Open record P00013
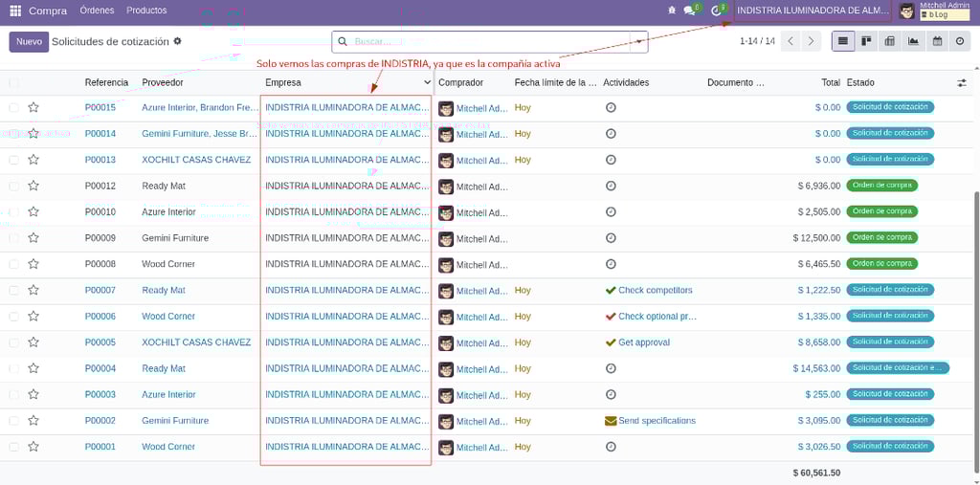980x485 pixels. 100,160
